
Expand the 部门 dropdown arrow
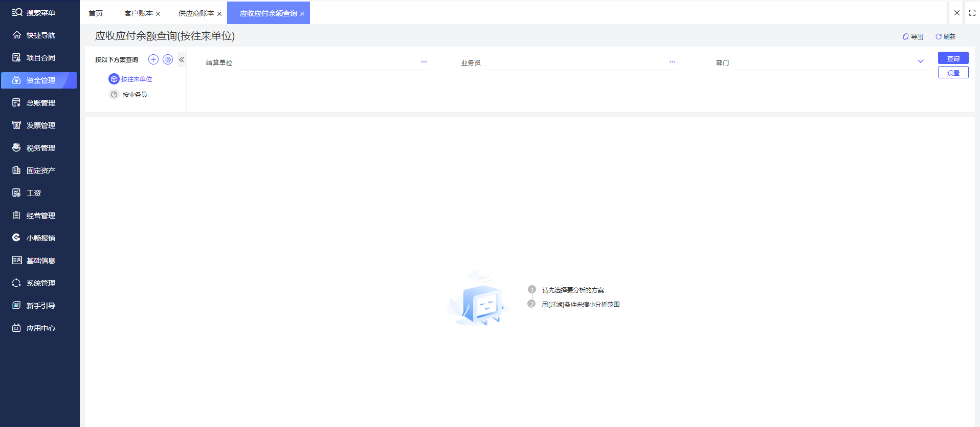pos(921,61)
